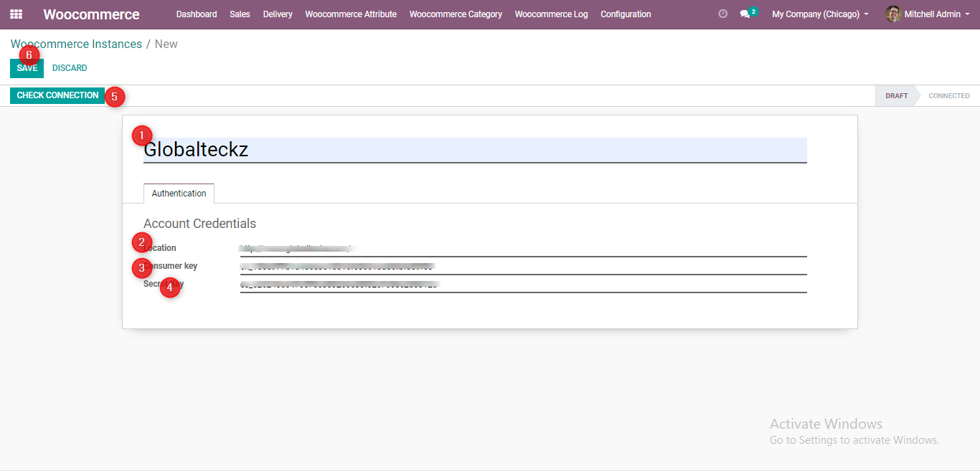This screenshot has height=471, width=980.
Task: Open Woocommerce Category menu
Action: [x=456, y=14]
